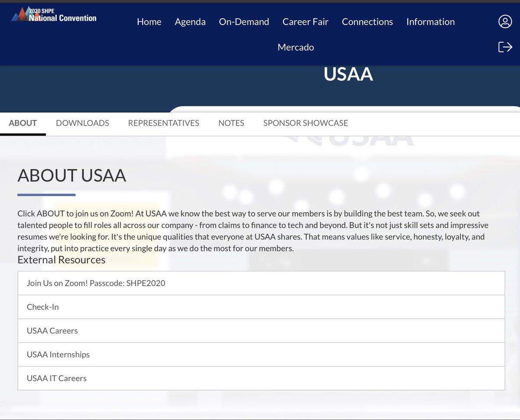Open the Connections section

pos(367,22)
